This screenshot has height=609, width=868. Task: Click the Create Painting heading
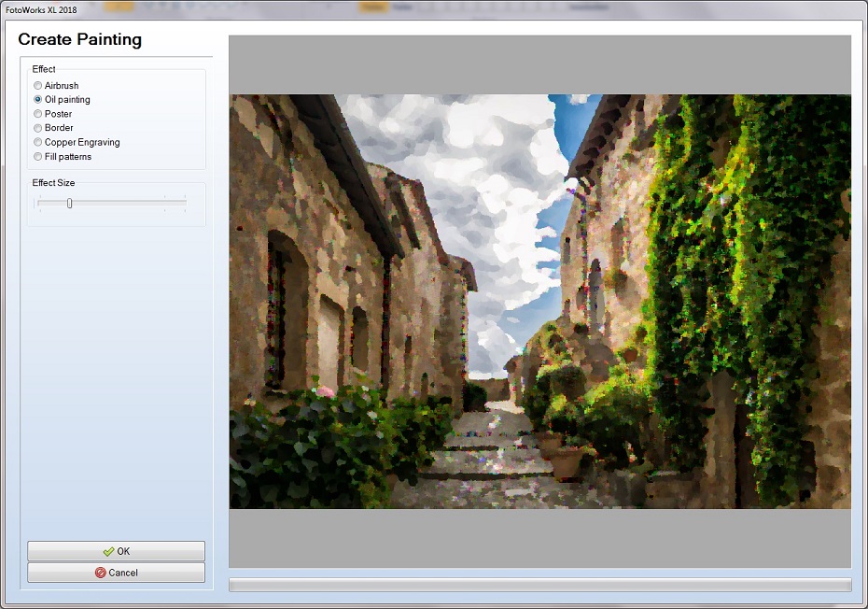[x=79, y=40]
